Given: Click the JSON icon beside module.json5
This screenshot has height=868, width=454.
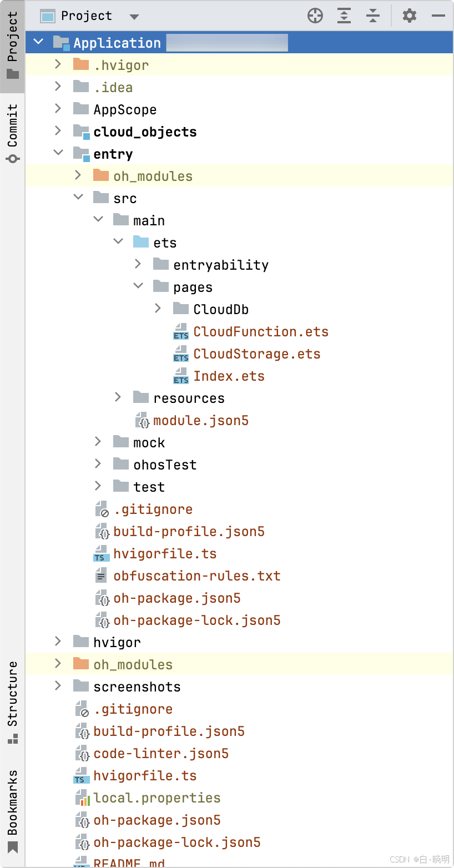Looking at the screenshot, I should pyautogui.click(x=142, y=420).
